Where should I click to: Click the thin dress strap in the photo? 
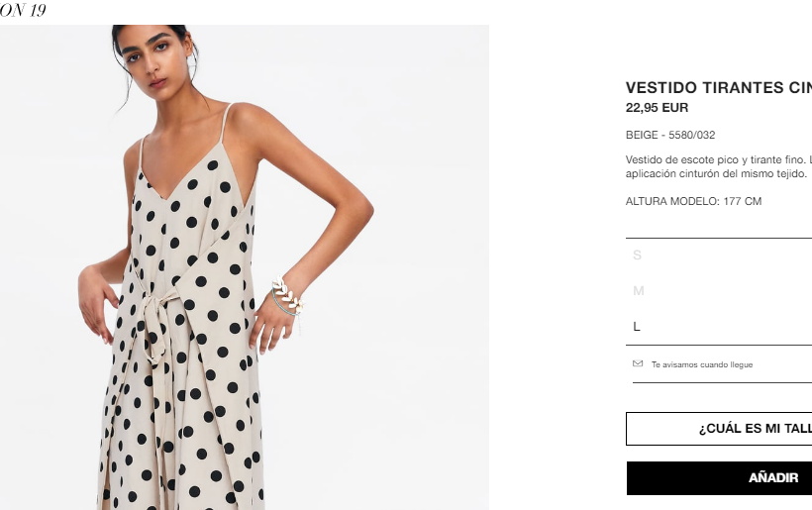tap(225, 123)
